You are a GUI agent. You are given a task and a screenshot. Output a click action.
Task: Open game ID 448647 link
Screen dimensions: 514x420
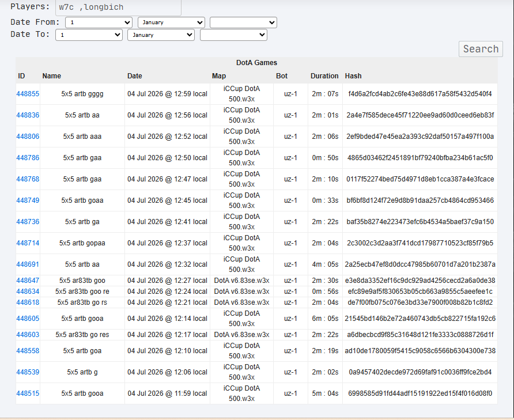(x=28, y=281)
